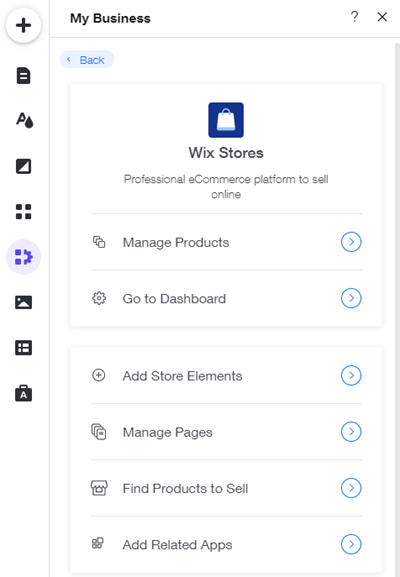Click the Add Related Apps grid icon
Viewport: 400px width, 577px height.
click(98, 543)
